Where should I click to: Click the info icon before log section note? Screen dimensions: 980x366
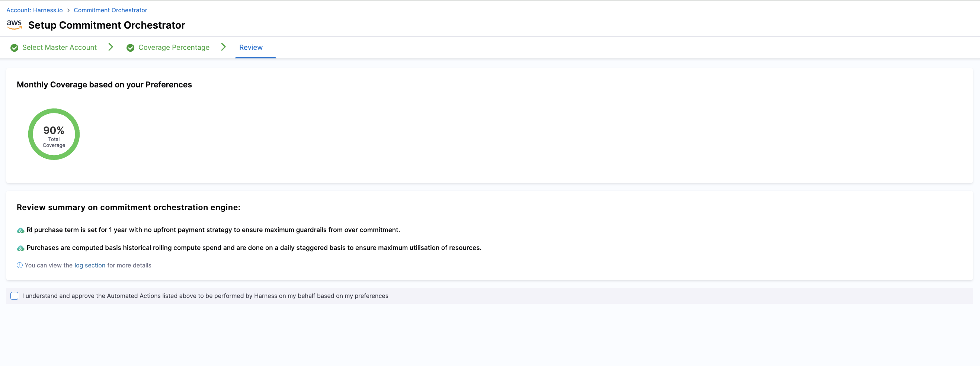click(20, 266)
